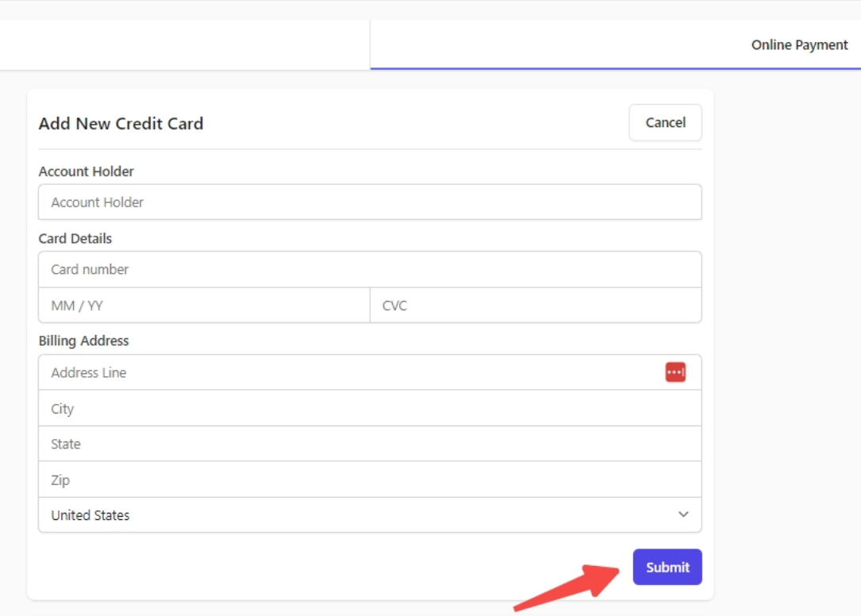861x616 pixels.
Task: Open the United States country dropdown
Action: 370,515
